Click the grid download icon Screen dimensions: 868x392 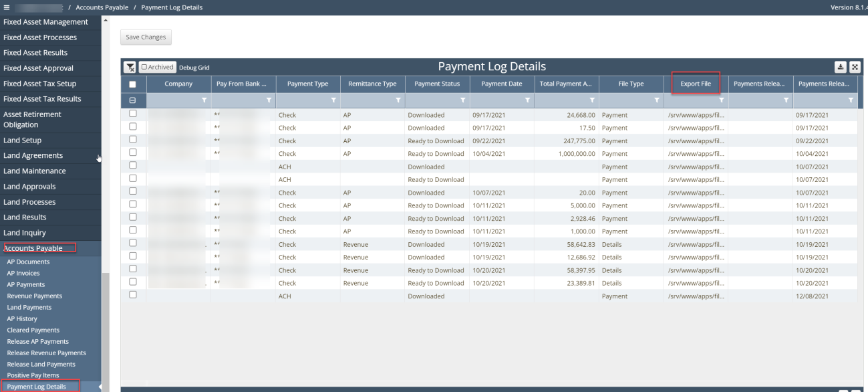841,67
